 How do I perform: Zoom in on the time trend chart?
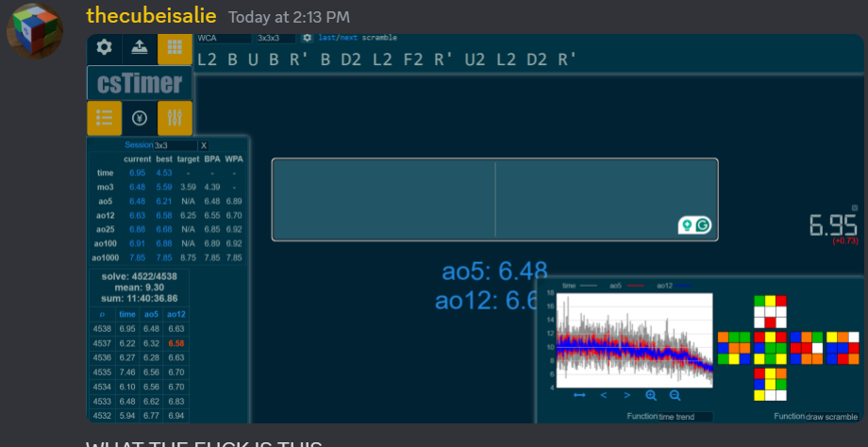[651, 395]
